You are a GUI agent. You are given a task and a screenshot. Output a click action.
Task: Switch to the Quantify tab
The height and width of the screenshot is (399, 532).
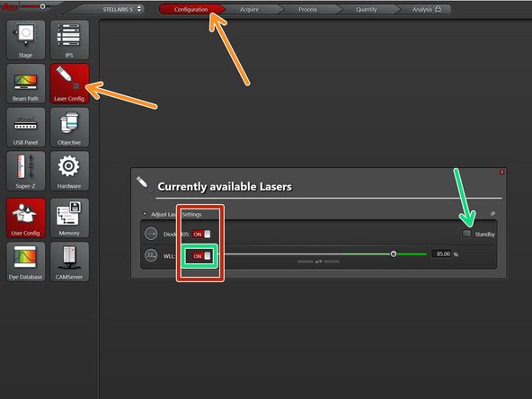[x=367, y=9]
